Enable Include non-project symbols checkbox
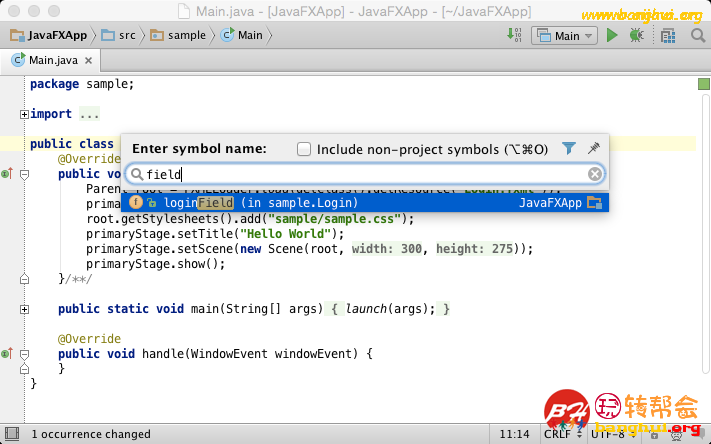711x444 pixels. pyautogui.click(x=304, y=149)
